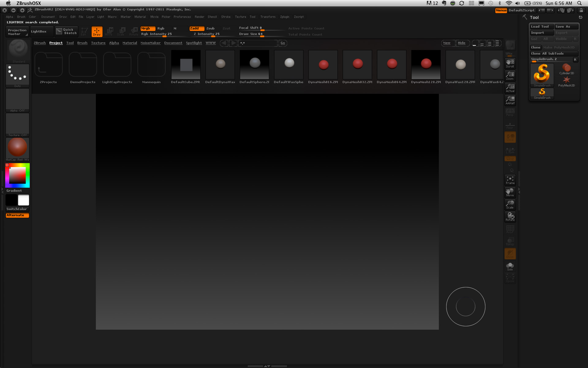This screenshot has height=368, width=588.
Task: Click the Hide button in LightBox
Action: (x=462, y=43)
